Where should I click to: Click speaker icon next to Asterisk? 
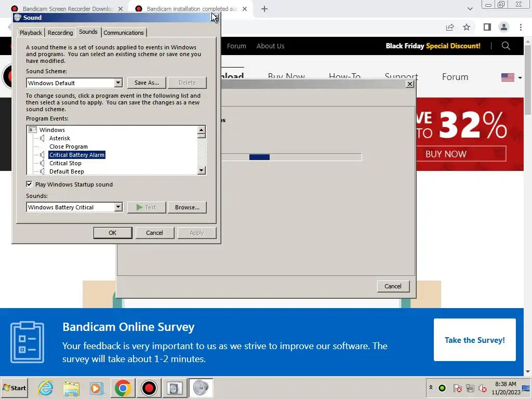43,138
